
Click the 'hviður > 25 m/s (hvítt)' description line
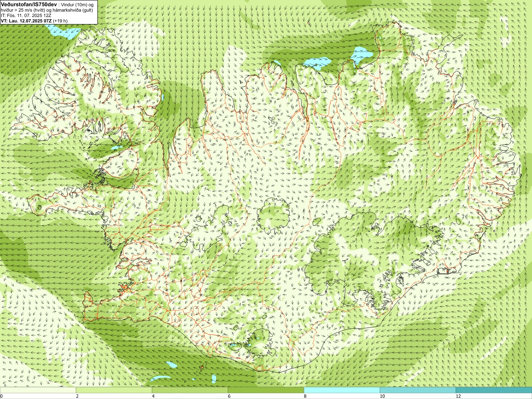47,10
